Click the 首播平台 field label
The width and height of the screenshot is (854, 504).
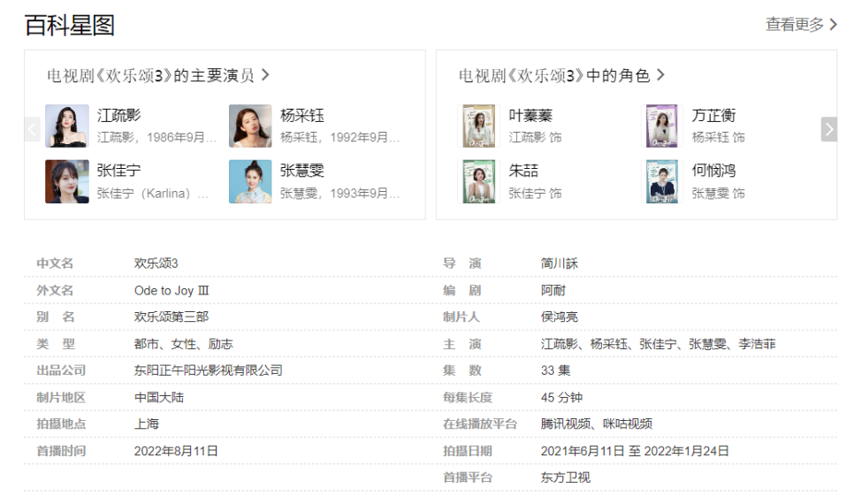(x=468, y=477)
